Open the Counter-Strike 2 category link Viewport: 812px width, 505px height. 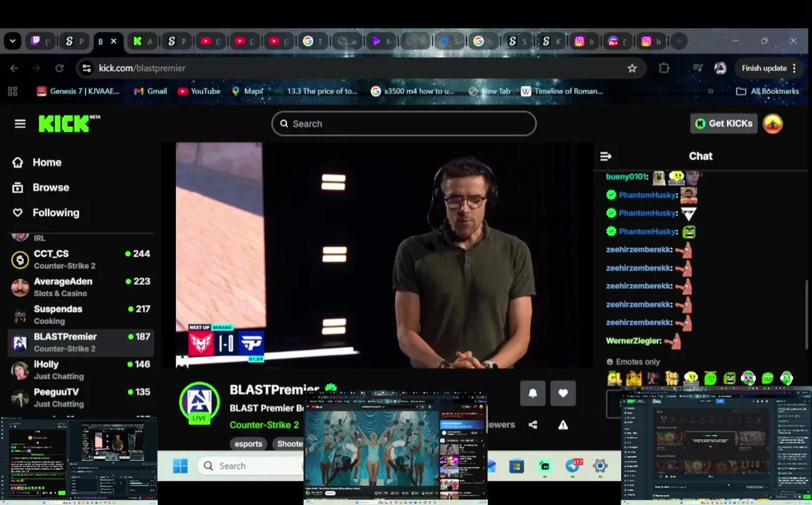click(x=264, y=425)
